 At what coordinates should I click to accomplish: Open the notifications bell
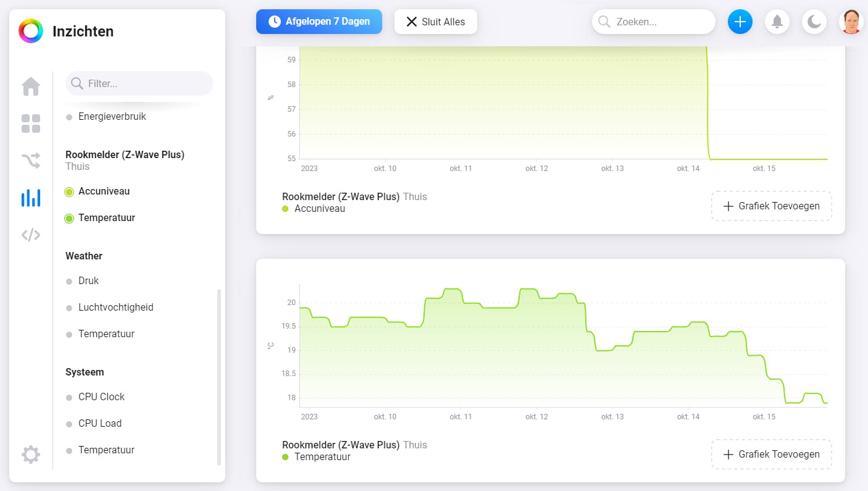point(777,22)
